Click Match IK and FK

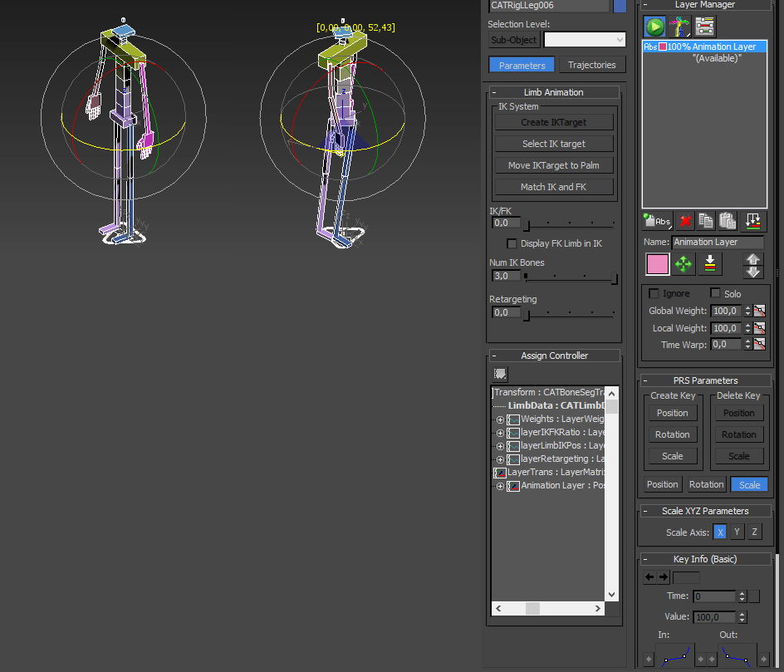[554, 186]
